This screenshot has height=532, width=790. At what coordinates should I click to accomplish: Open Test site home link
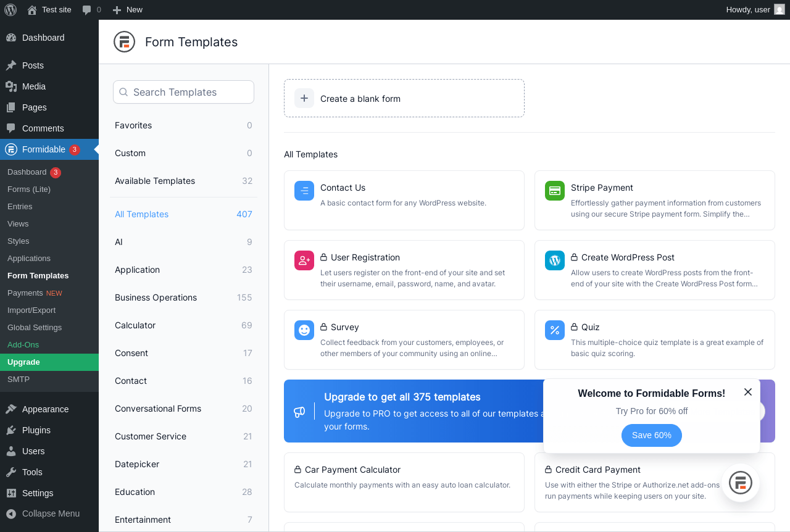[x=49, y=9]
